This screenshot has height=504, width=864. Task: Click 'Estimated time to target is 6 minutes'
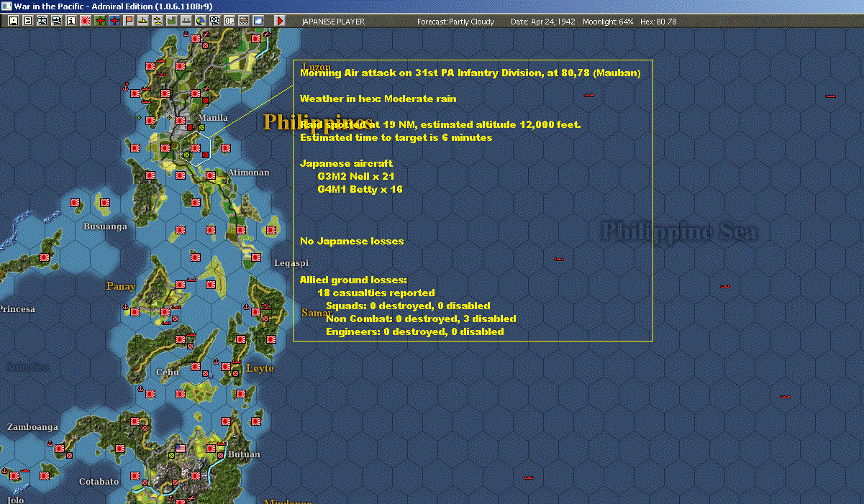point(396,137)
